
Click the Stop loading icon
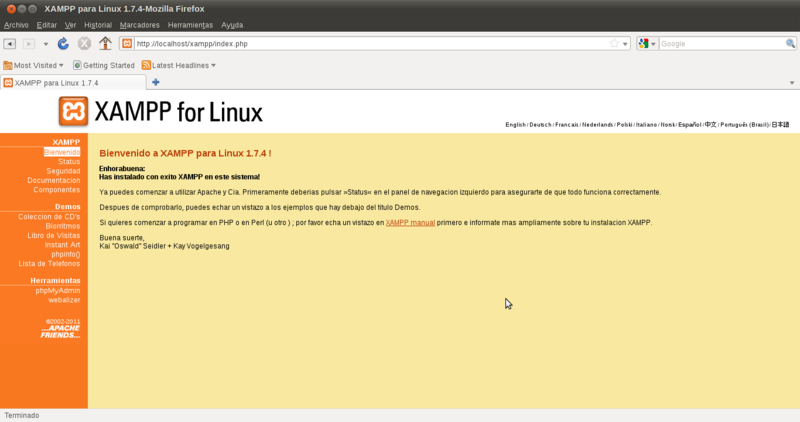(84, 44)
